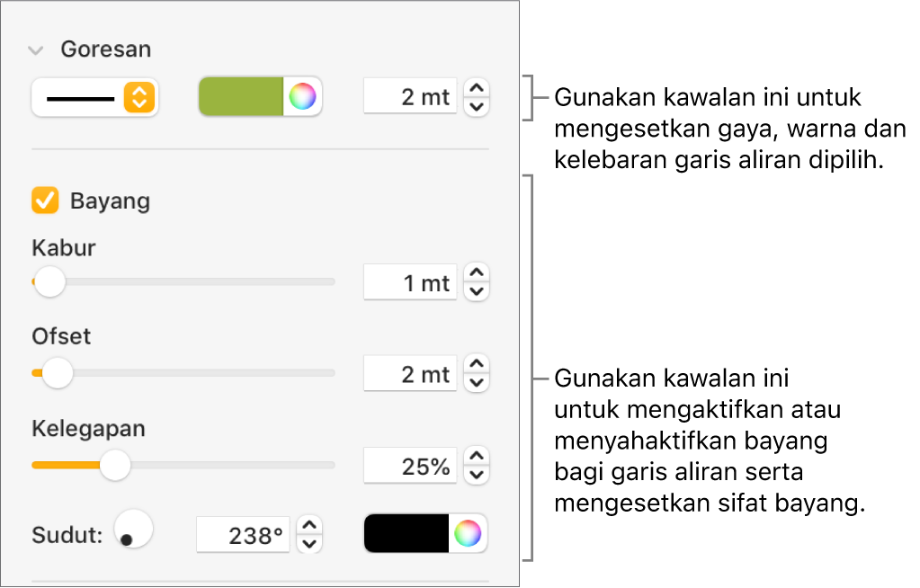Decrease Ofset value with down arrow
Viewport: 920px width, 588px height.
478,384
